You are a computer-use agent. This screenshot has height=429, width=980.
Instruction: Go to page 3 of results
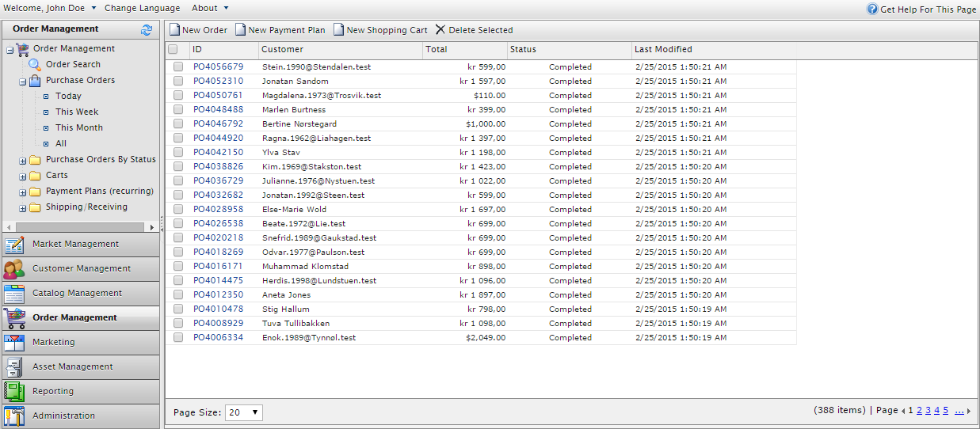click(928, 410)
